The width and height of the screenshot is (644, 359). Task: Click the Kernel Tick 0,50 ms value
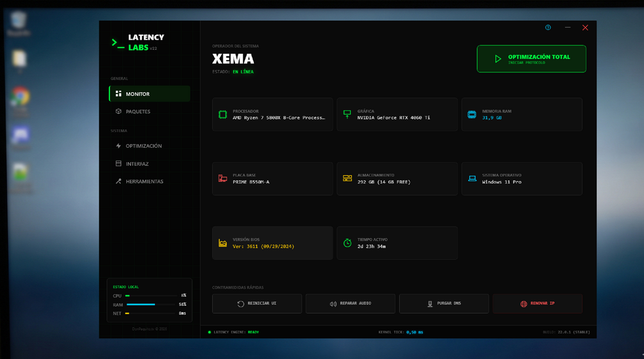tap(415, 332)
